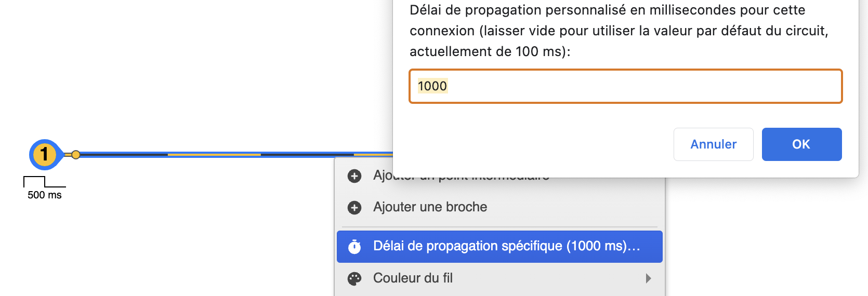
Task: Click the clock square-wave symbol
Action: (x=44, y=182)
